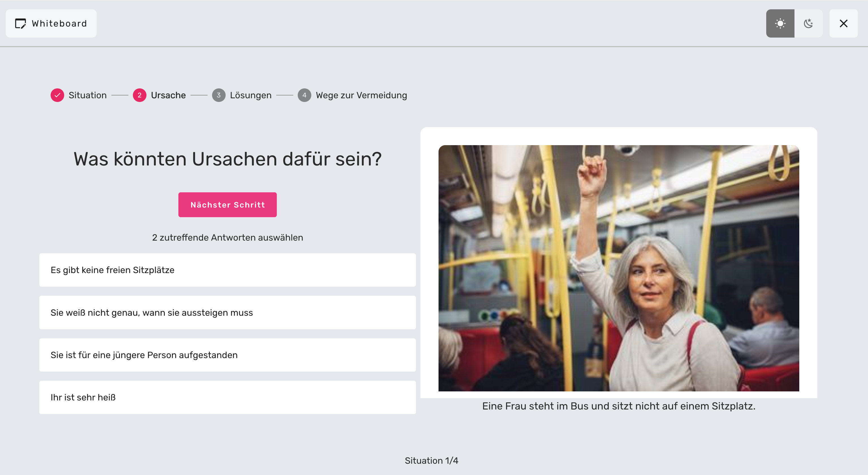Switch to light mode sun icon

[780, 23]
